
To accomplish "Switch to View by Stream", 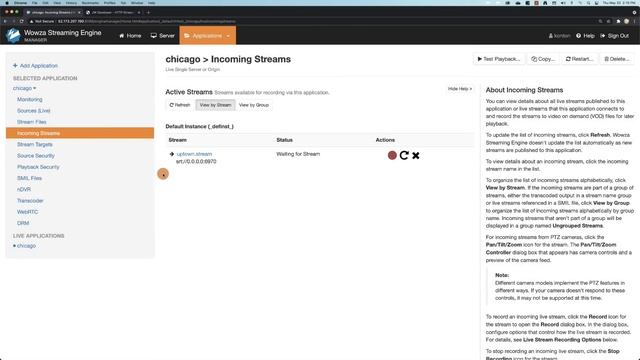I will coord(215,105).
